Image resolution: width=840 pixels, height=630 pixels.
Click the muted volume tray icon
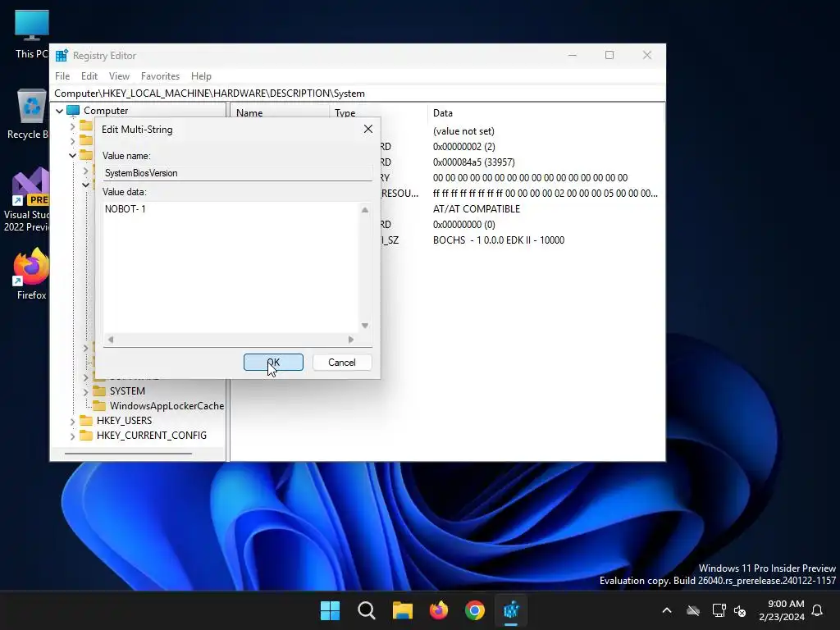click(x=740, y=610)
